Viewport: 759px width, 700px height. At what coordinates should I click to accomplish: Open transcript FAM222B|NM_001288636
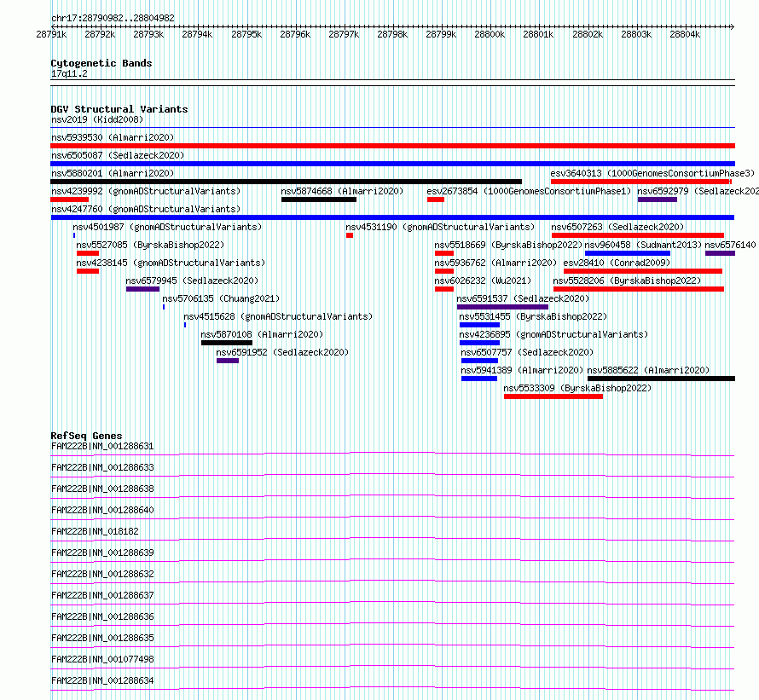[102, 616]
